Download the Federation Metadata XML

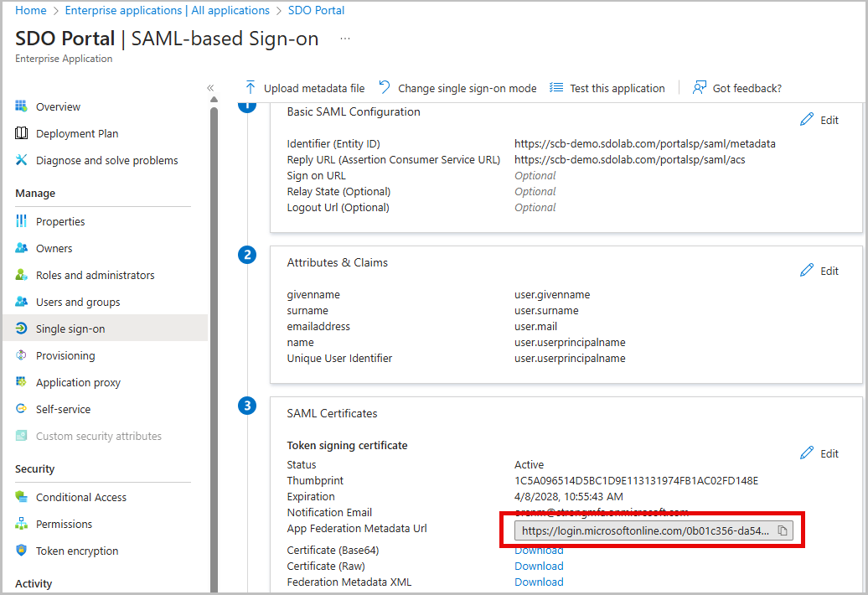[x=539, y=582]
